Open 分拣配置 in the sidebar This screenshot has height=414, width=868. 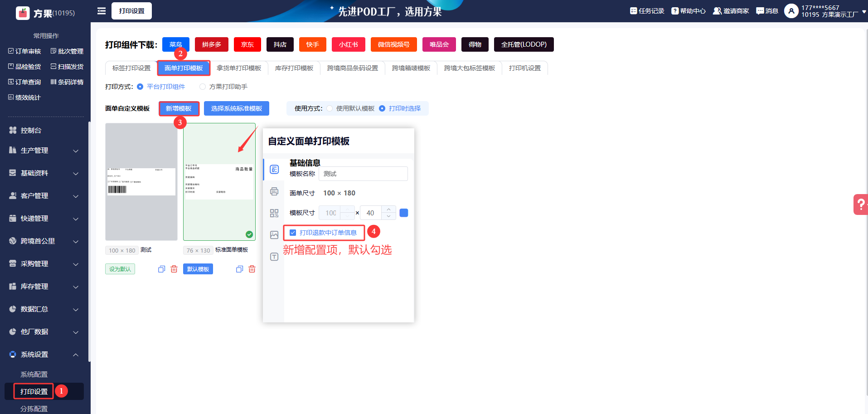click(34, 409)
